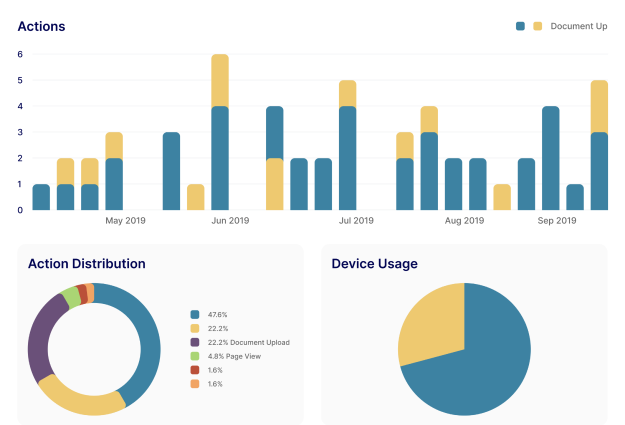Viewport: 625px width, 425px height.
Task: Toggle the Document Up legend label
Action: 579,26
